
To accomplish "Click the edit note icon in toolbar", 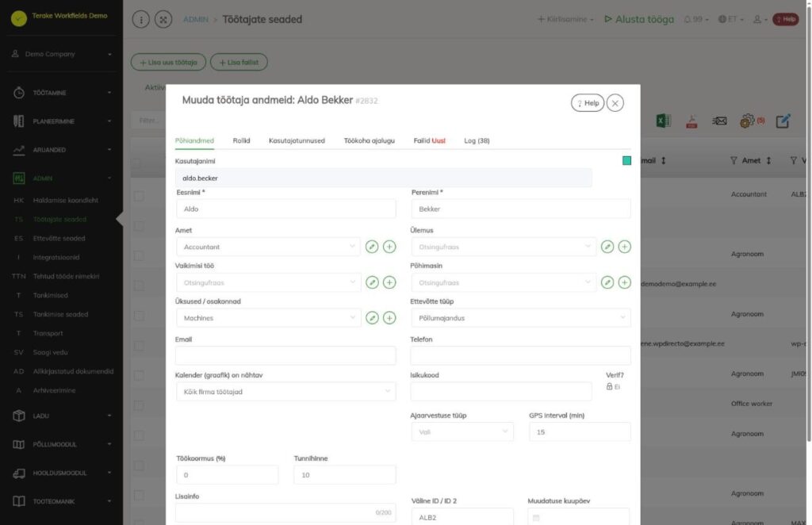I will 783,121.
